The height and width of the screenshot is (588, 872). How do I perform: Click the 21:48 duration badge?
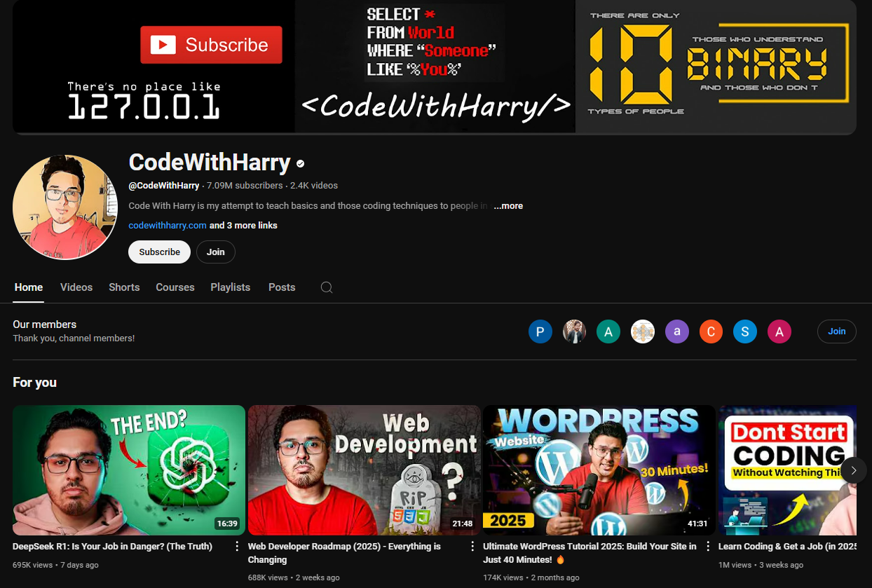click(x=463, y=524)
